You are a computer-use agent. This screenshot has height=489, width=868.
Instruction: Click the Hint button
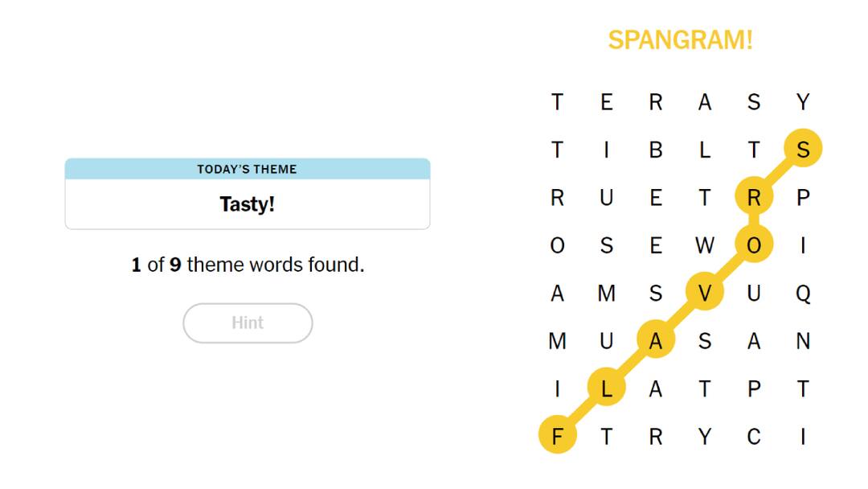[248, 323]
